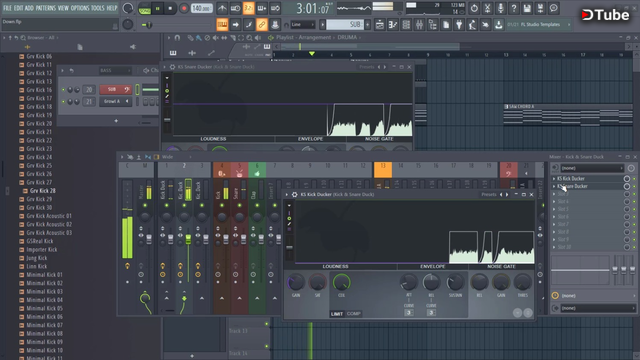Open the Wide mixer layout dropdown
The width and height of the screenshot is (640, 360).
(x=176, y=157)
